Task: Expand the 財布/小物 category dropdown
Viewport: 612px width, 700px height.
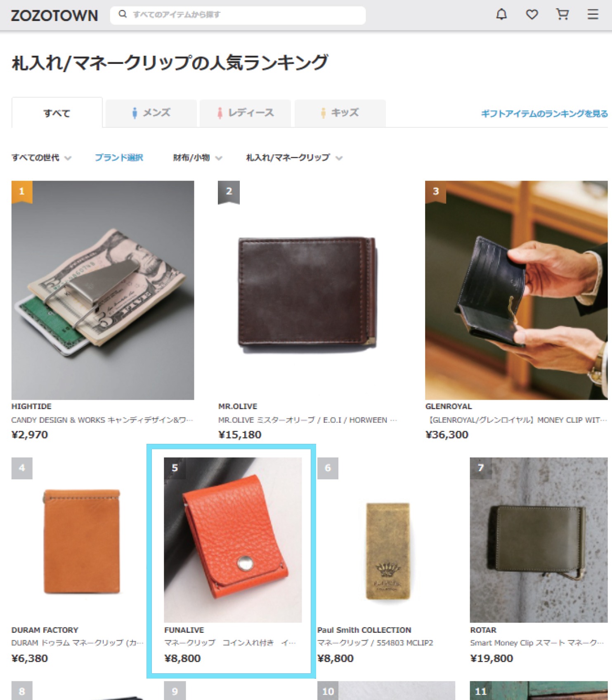Action: tap(198, 158)
